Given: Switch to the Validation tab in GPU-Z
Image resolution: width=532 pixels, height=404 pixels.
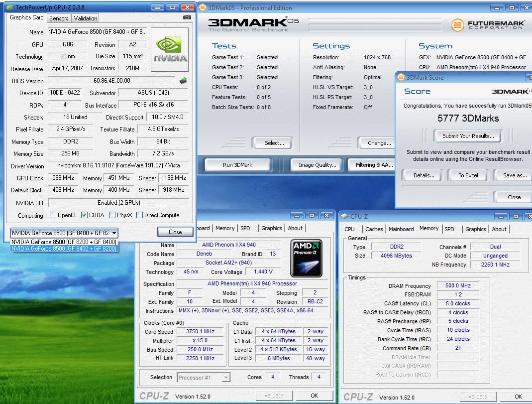Looking at the screenshot, I should (x=86, y=18).
